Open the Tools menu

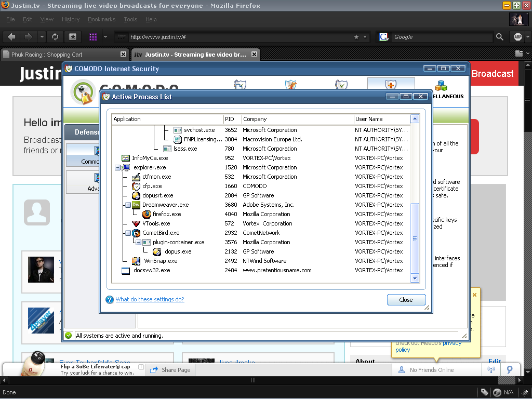click(x=130, y=19)
